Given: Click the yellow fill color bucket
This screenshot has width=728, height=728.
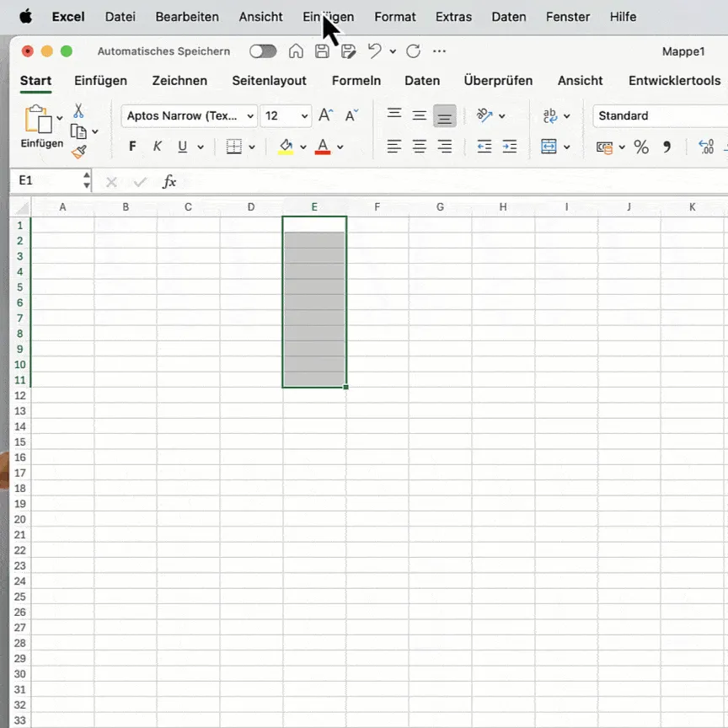Looking at the screenshot, I should [x=286, y=147].
